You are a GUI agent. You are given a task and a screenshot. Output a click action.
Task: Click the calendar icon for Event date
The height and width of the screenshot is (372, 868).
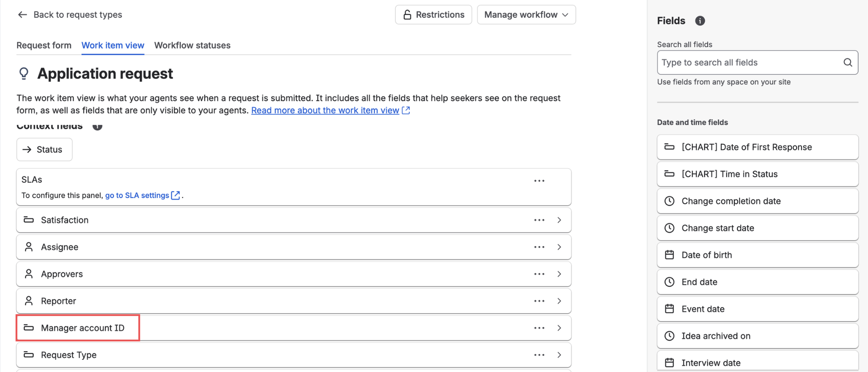point(669,309)
